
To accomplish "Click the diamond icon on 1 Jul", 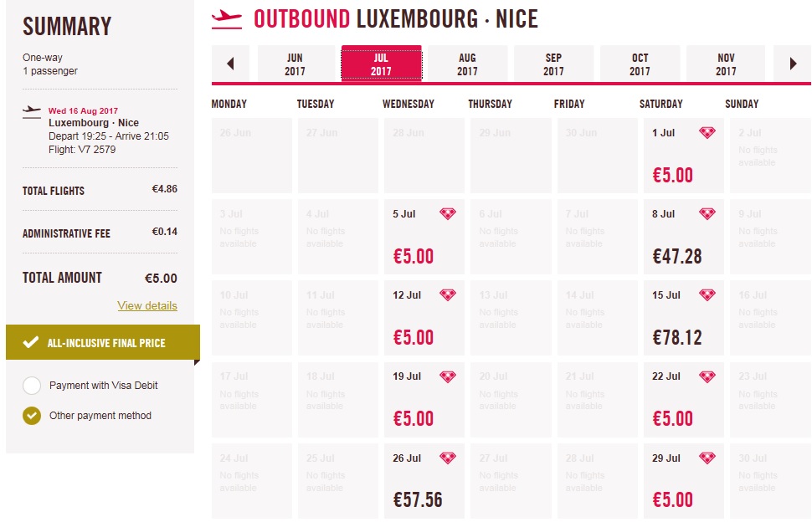I will pyautogui.click(x=707, y=132).
